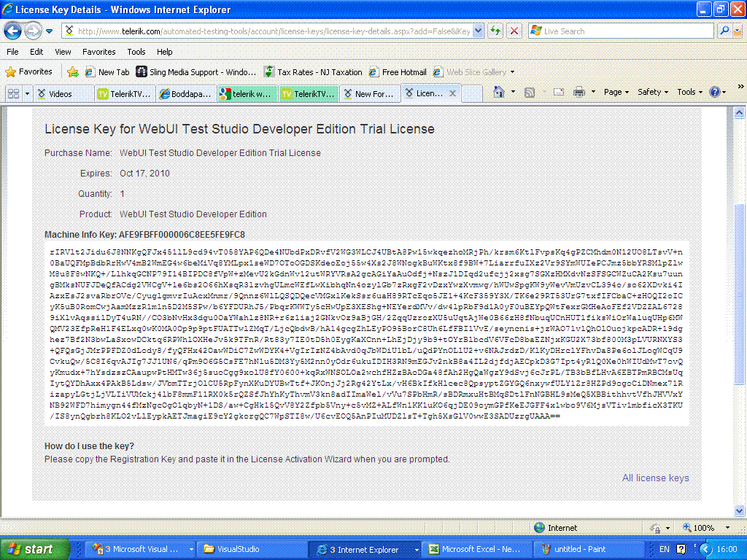Open the Page command menu
Screen dimensions: 747x560
coord(616,93)
